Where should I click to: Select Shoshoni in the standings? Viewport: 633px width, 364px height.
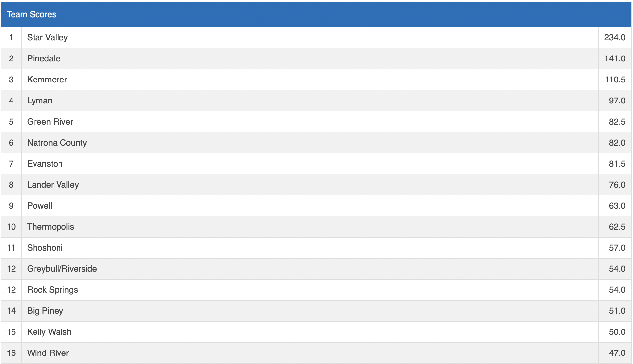click(45, 248)
